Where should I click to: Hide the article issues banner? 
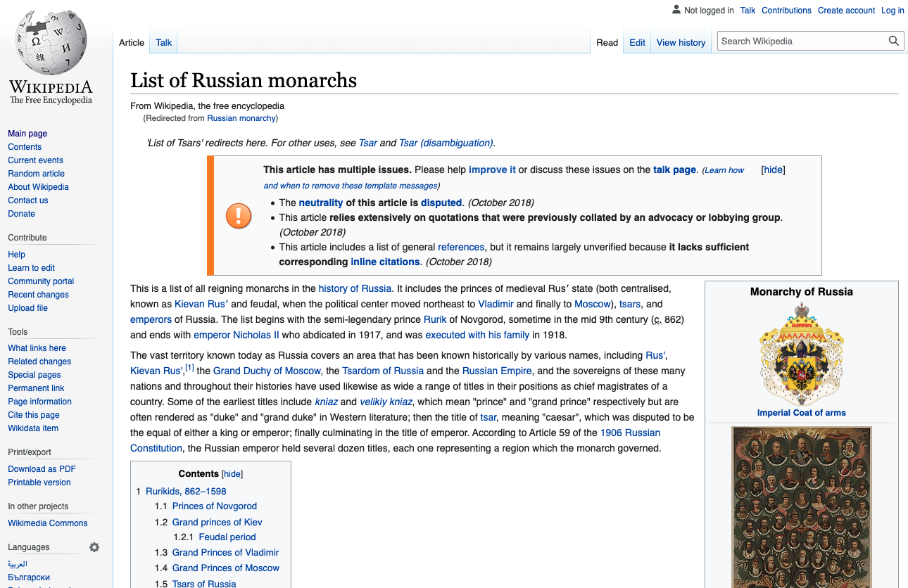[x=773, y=170]
